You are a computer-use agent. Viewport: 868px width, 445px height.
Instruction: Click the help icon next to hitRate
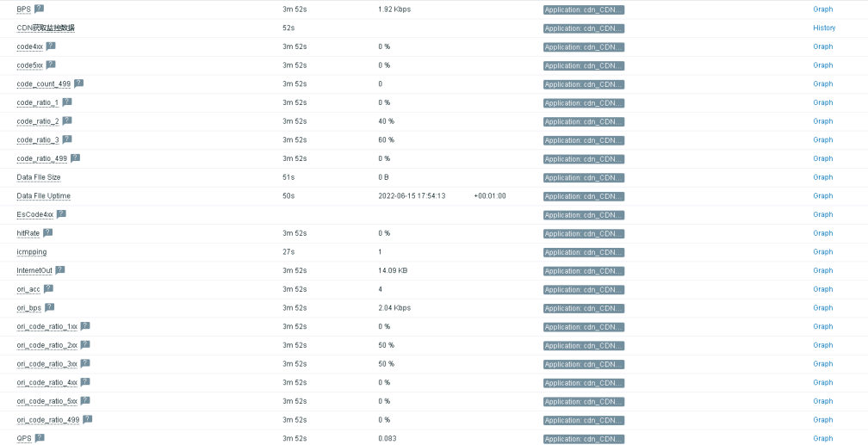click(47, 233)
